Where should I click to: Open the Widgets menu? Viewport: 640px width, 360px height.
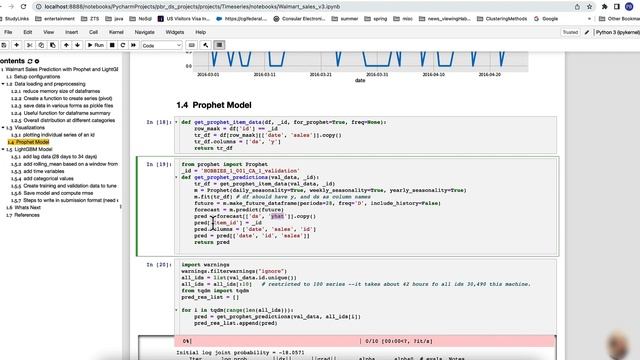(175, 32)
